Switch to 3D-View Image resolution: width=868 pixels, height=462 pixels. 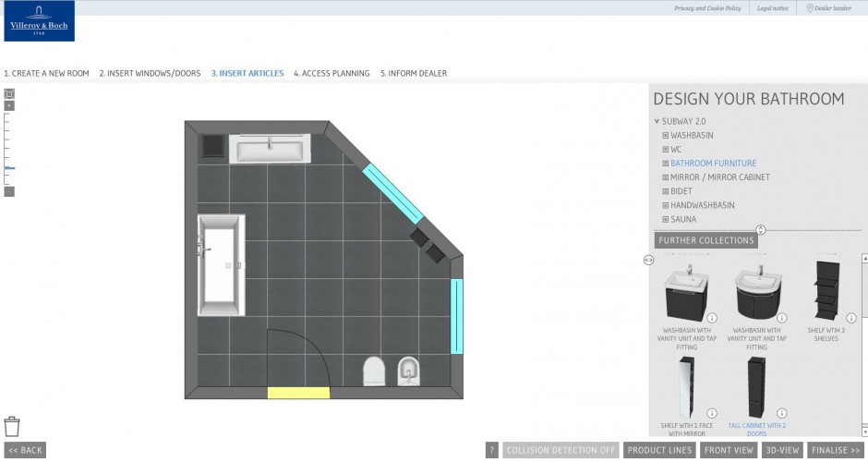pos(782,450)
